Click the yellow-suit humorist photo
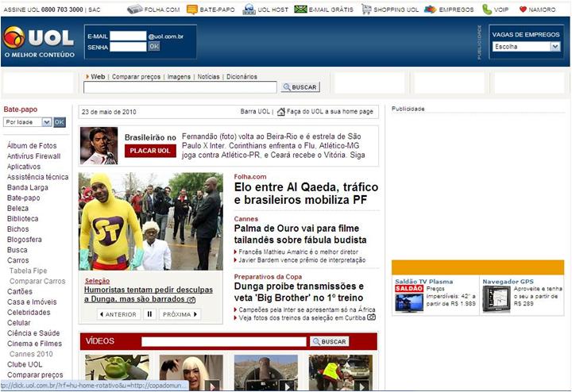The width and height of the screenshot is (572, 392). (151, 221)
